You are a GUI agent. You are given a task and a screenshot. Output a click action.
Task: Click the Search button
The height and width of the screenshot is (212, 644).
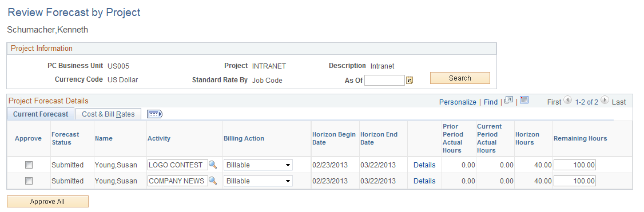[460, 78]
